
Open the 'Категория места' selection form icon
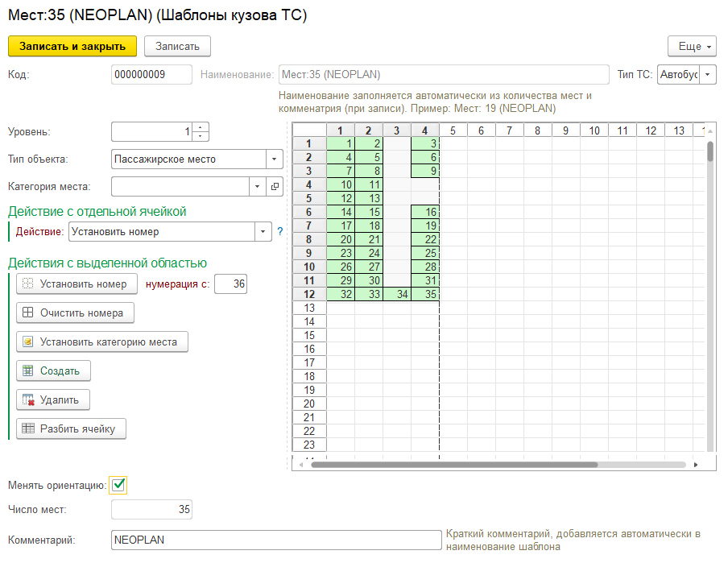pyautogui.click(x=275, y=187)
